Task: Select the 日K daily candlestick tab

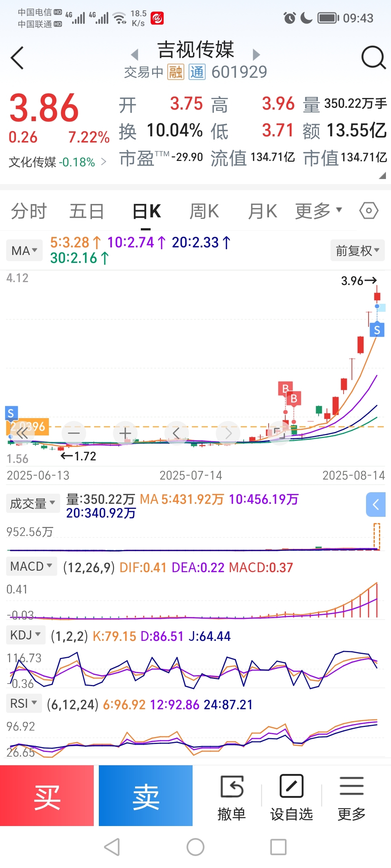Action: [x=146, y=211]
